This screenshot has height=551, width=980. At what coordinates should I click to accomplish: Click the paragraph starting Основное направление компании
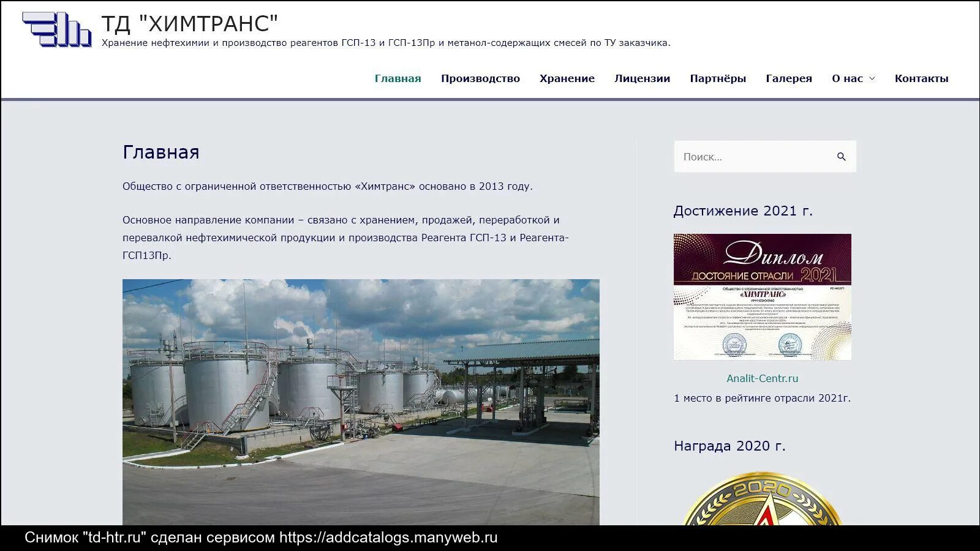[346, 238]
